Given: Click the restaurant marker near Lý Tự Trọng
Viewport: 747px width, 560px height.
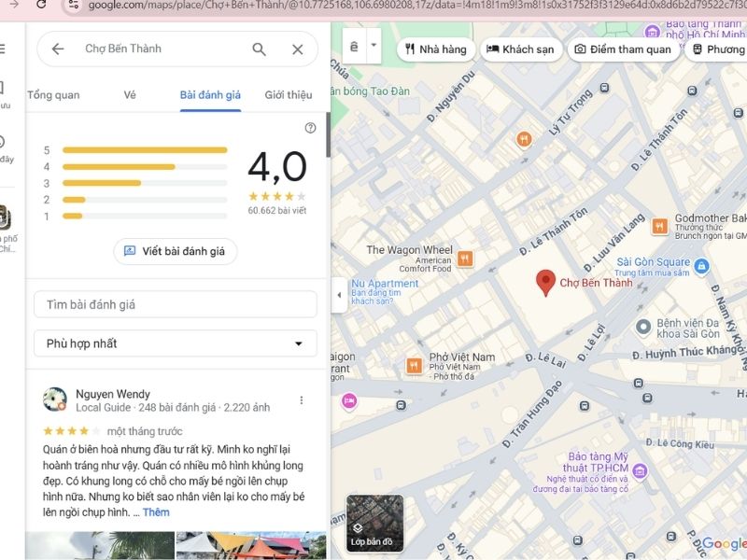Looking at the screenshot, I should [524, 139].
